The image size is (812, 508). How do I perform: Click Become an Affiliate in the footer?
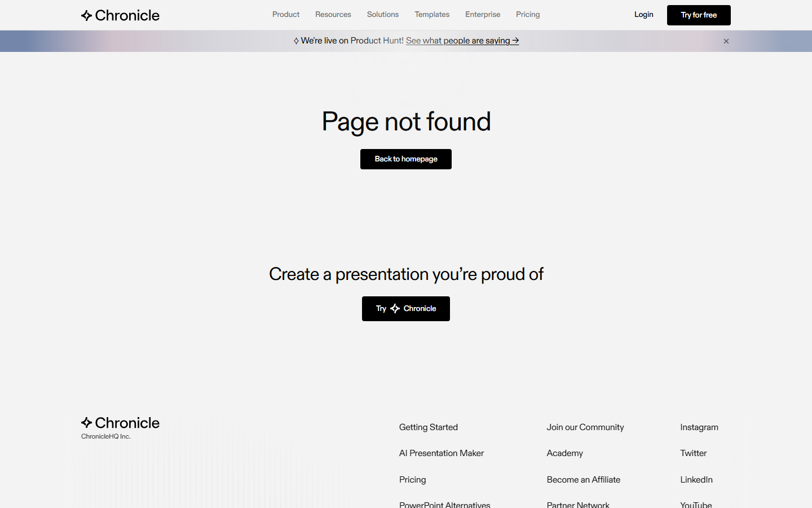584,480
